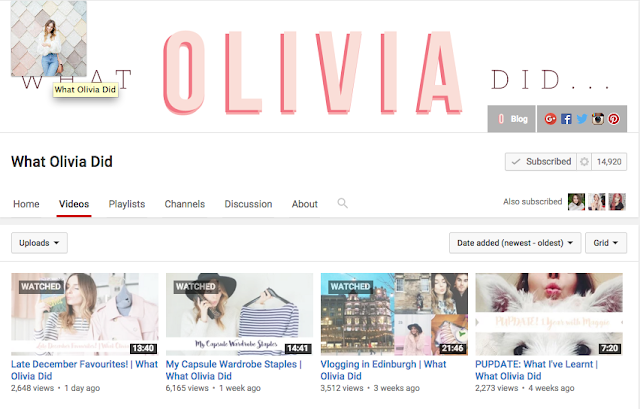
Task: Click the channel profile picture
Action: pos(49,38)
